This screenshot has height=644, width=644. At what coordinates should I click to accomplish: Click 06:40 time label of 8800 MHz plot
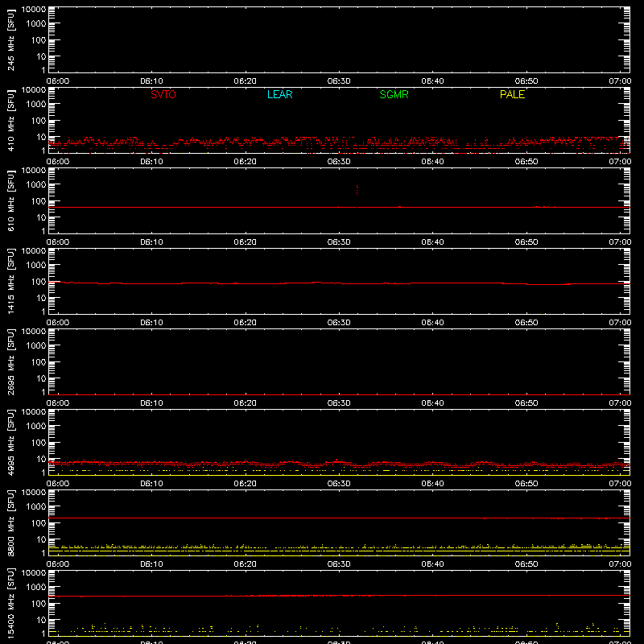[432, 564]
